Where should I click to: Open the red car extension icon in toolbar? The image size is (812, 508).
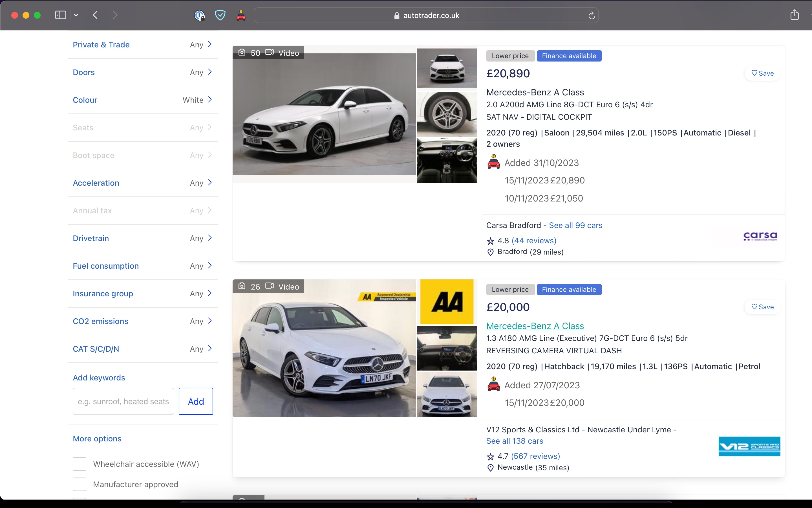point(241,16)
